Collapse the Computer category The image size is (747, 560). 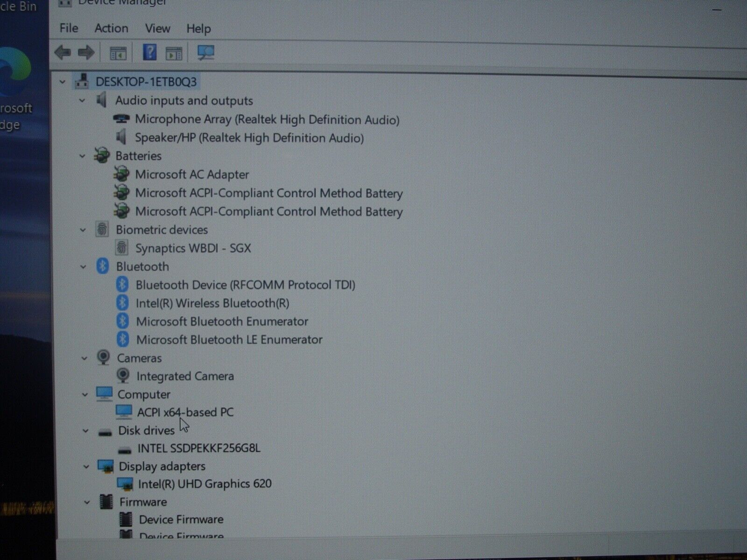coord(85,395)
